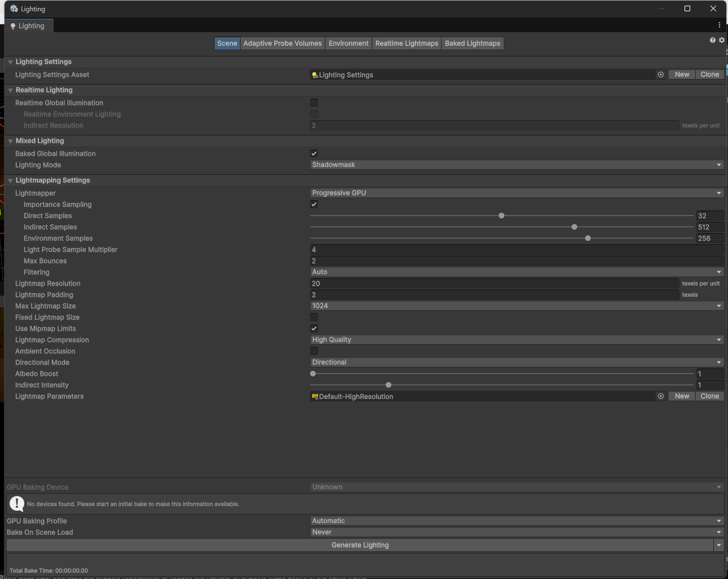Open the Lighting window help icon
Image resolution: width=728 pixels, height=579 pixels.
click(x=712, y=40)
